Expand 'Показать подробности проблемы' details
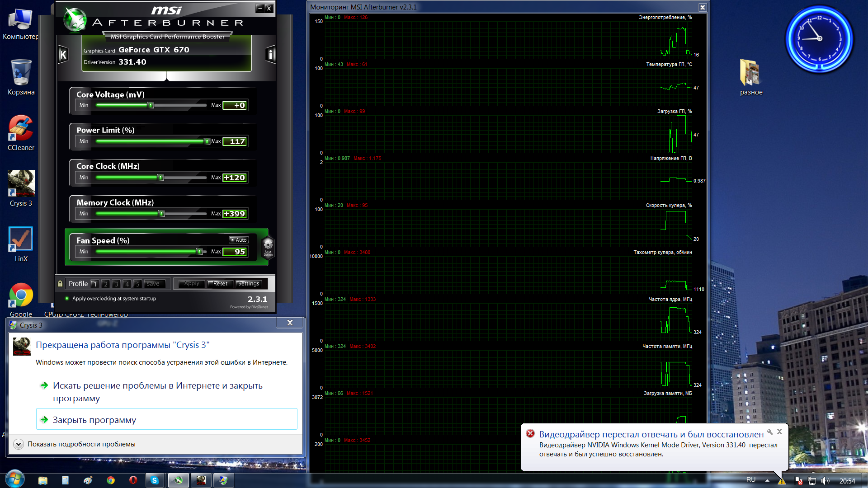 19,444
